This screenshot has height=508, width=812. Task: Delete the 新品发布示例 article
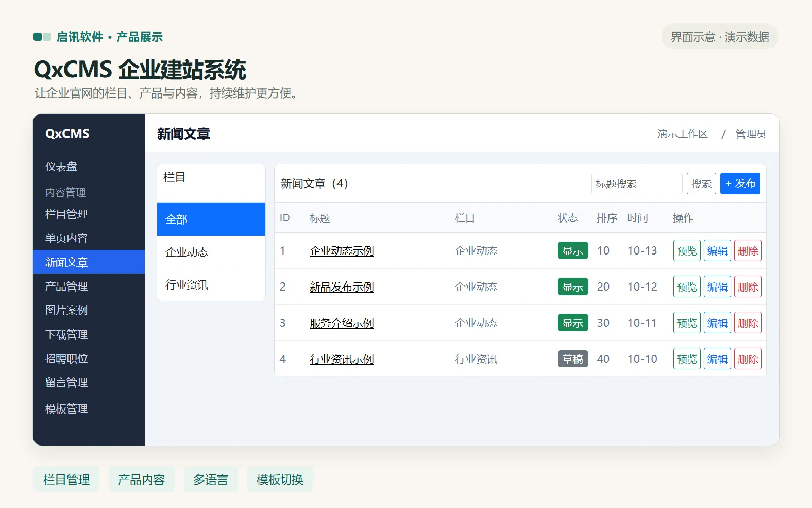(x=748, y=287)
